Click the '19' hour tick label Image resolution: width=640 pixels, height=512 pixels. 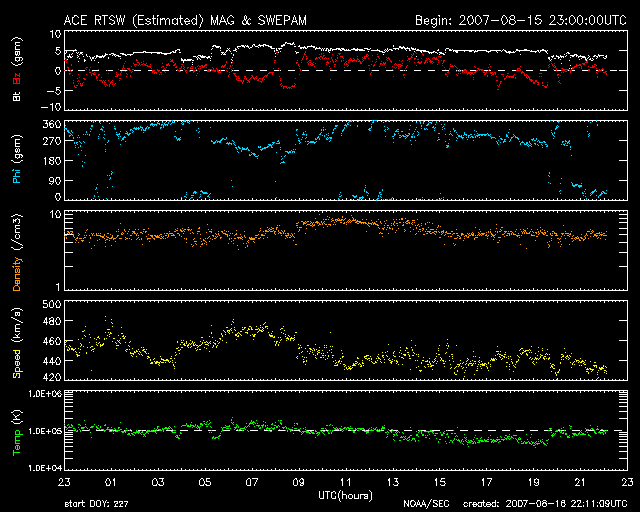click(x=533, y=482)
